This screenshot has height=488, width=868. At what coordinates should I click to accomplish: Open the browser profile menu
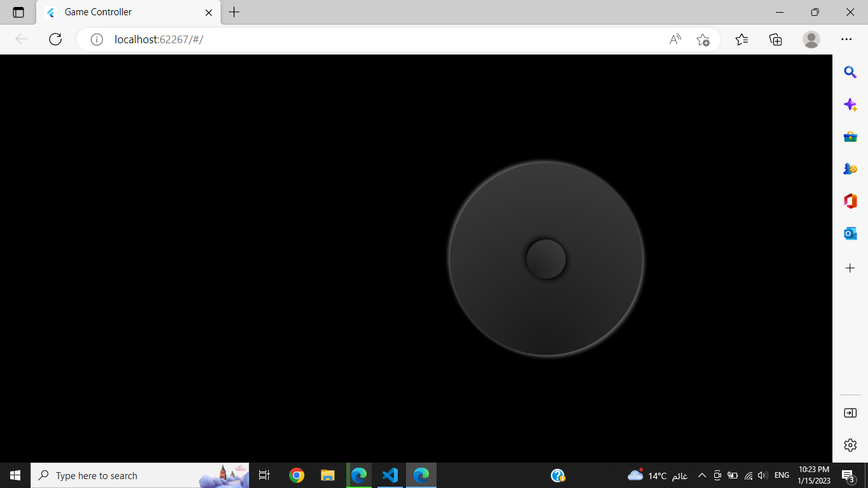(x=811, y=39)
